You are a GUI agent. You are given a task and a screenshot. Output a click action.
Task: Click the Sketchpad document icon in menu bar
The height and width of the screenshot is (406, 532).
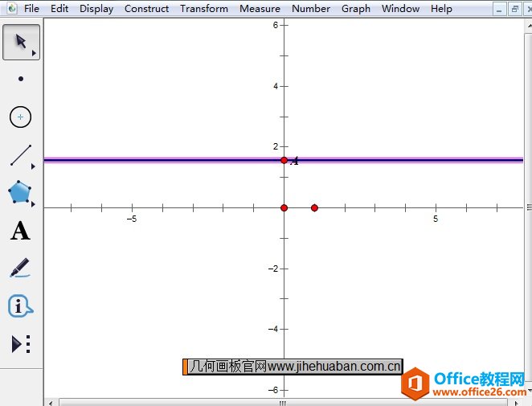pos(11,9)
